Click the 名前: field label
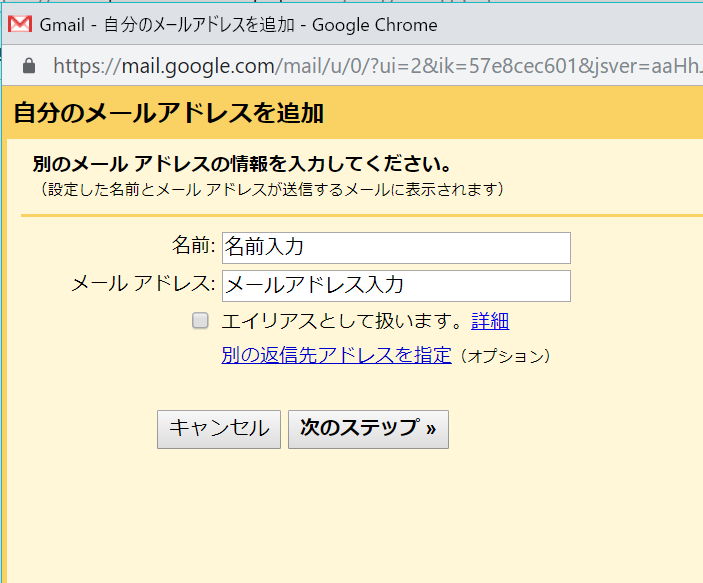Viewport: 703px width, 583px height. point(194,246)
